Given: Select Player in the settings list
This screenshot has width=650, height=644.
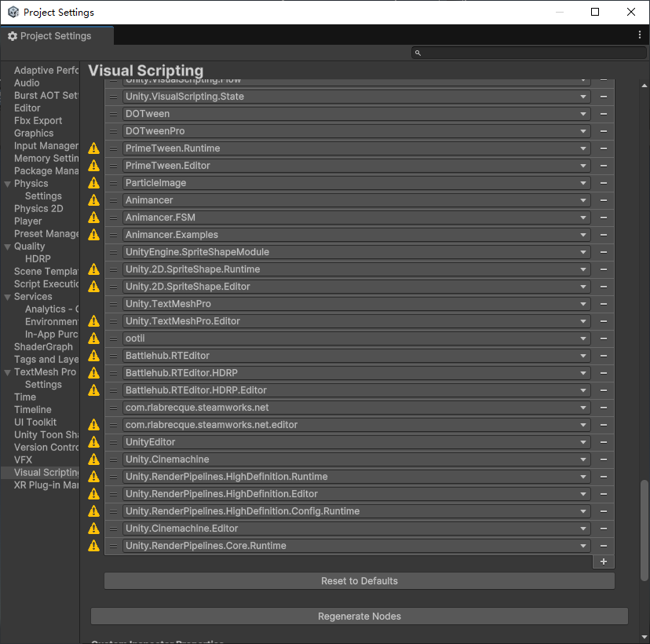Looking at the screenshot, I should pos(27,221).
